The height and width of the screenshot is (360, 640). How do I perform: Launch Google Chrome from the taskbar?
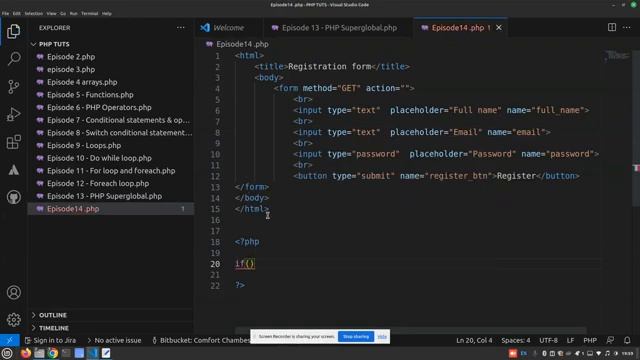tap(53, 353)
